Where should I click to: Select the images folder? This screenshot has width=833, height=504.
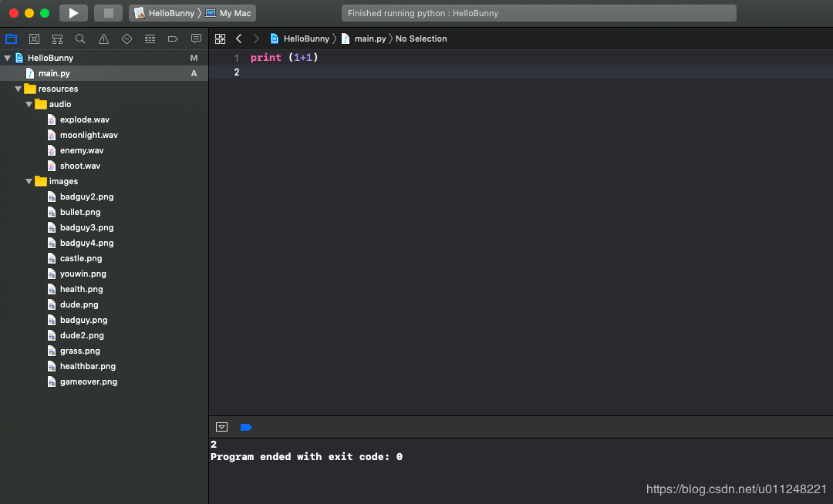coord(104,181)
